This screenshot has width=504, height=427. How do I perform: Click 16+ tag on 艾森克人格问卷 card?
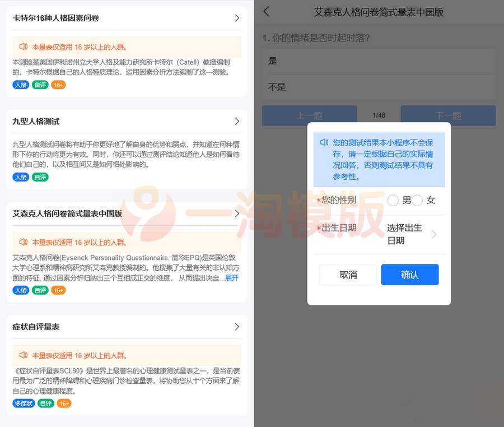click(x=58, y=290)
